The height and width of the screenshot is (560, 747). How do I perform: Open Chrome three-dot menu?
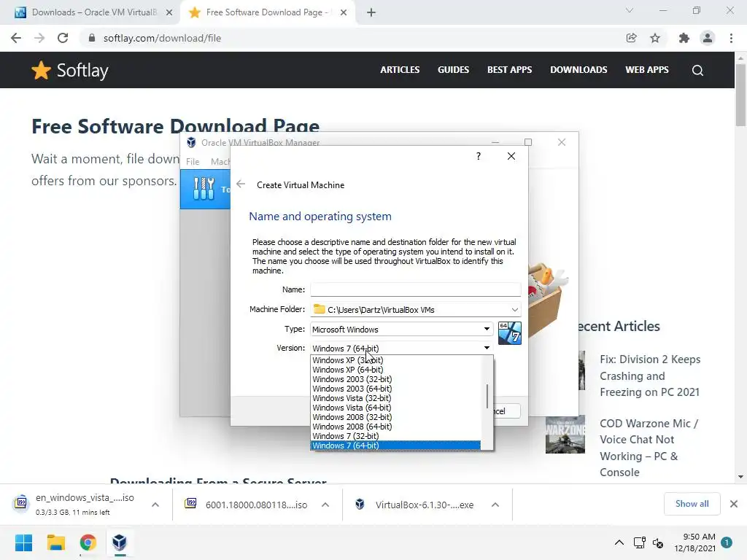click(731, 38)
